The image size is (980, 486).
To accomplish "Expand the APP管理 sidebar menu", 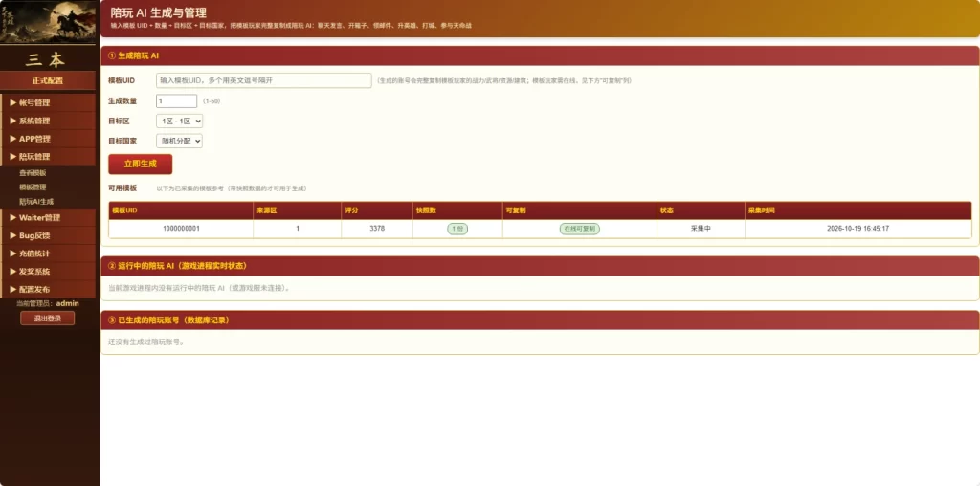I will click(x=48, y=139).
